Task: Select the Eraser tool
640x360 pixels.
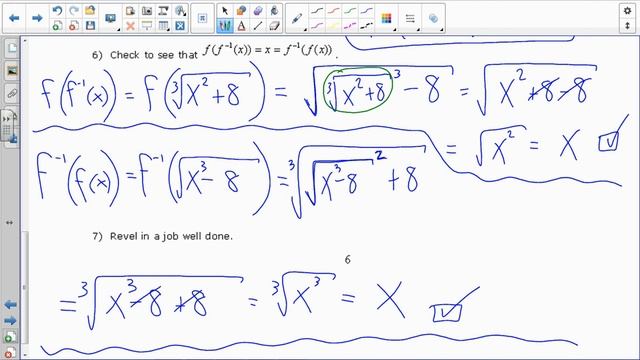Action: point(274,26)
